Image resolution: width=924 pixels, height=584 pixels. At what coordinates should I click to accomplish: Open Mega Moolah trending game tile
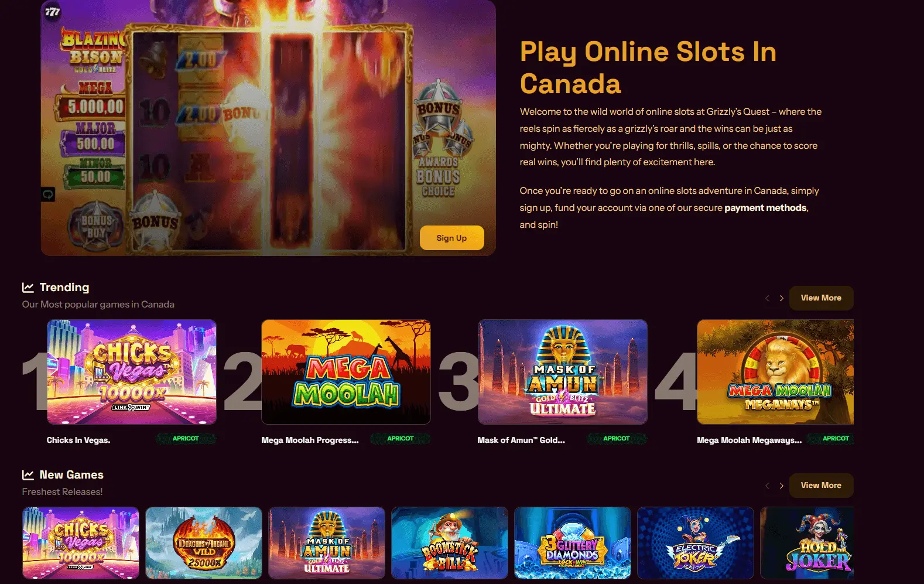pyautogui.click(x=346, y=372)
